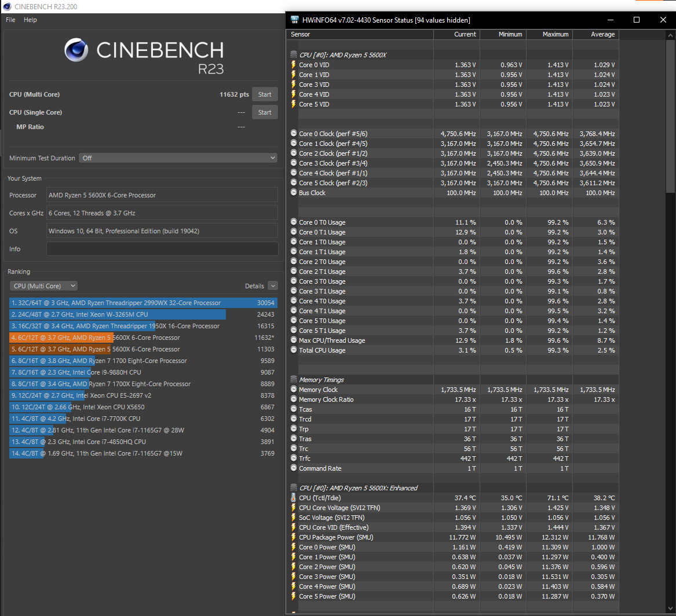Start the CPU (Single Core) test
Image resolution: width=676 pixels, height=616 pixels.
265,112
